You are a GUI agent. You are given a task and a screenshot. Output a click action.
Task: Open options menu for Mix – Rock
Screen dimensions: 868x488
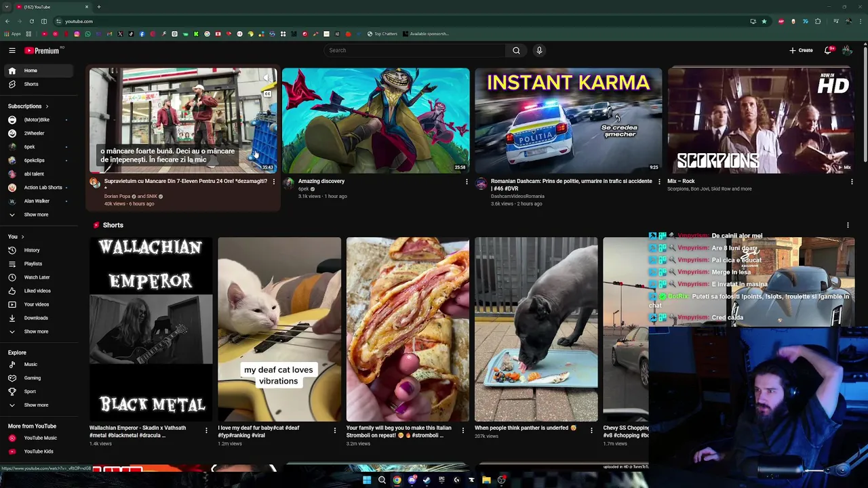click(852, 182)
